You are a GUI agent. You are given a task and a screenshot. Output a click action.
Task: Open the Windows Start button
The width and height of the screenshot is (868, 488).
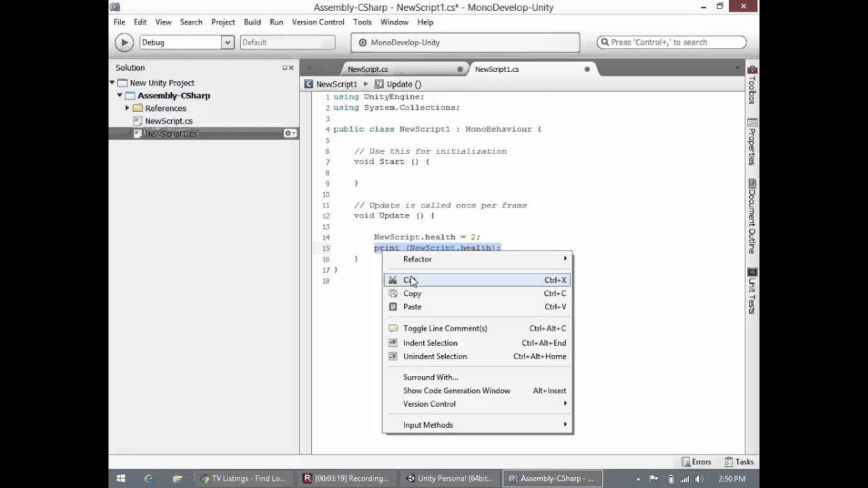121,479
